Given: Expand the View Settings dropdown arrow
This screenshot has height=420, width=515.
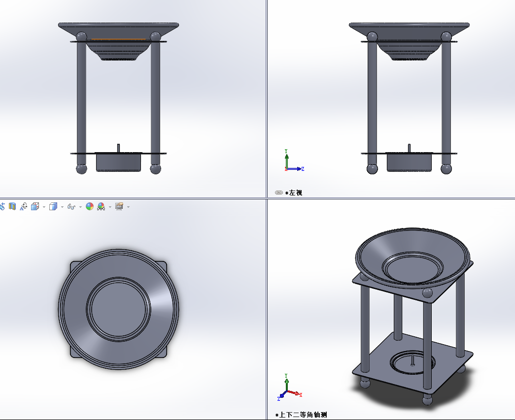Looking at the screenshot, I should tap(128, 207).
